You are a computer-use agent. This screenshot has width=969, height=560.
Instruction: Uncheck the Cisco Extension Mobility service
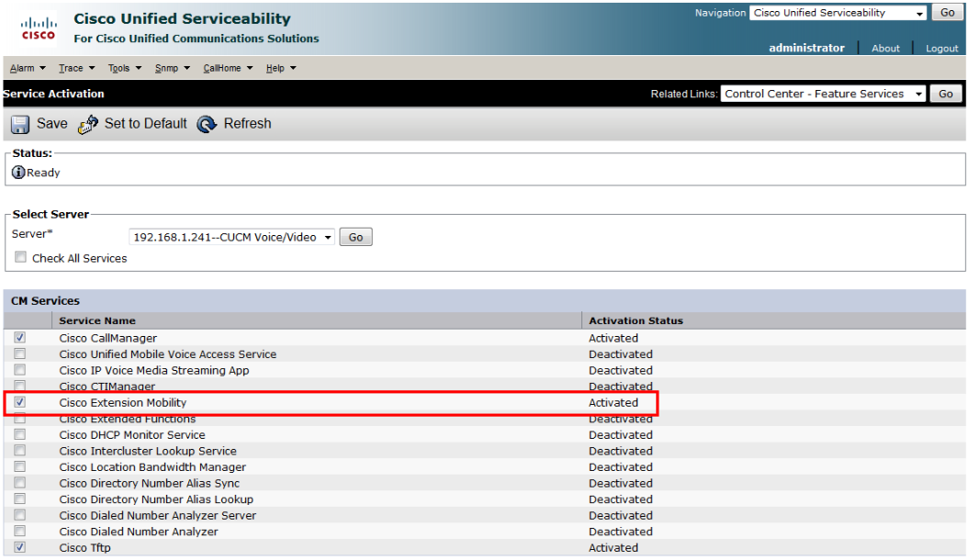[x=20, y=402]
